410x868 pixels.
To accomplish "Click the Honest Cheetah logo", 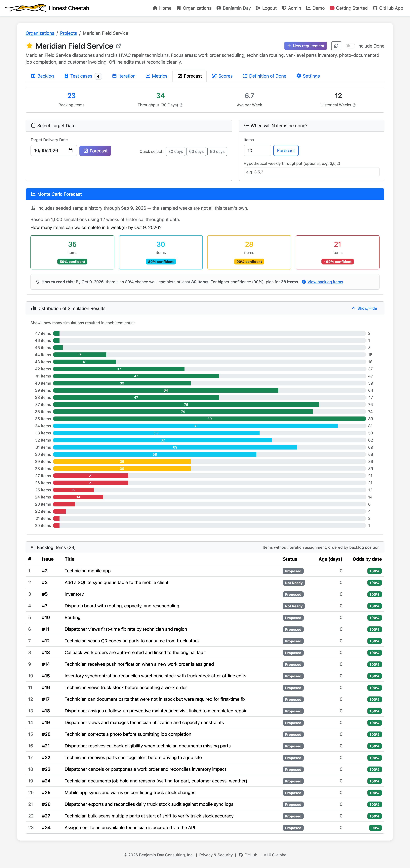I will tap(26, 8).
